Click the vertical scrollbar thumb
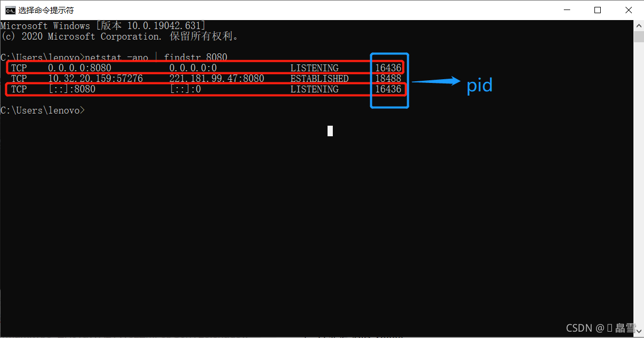 point(638,36)
